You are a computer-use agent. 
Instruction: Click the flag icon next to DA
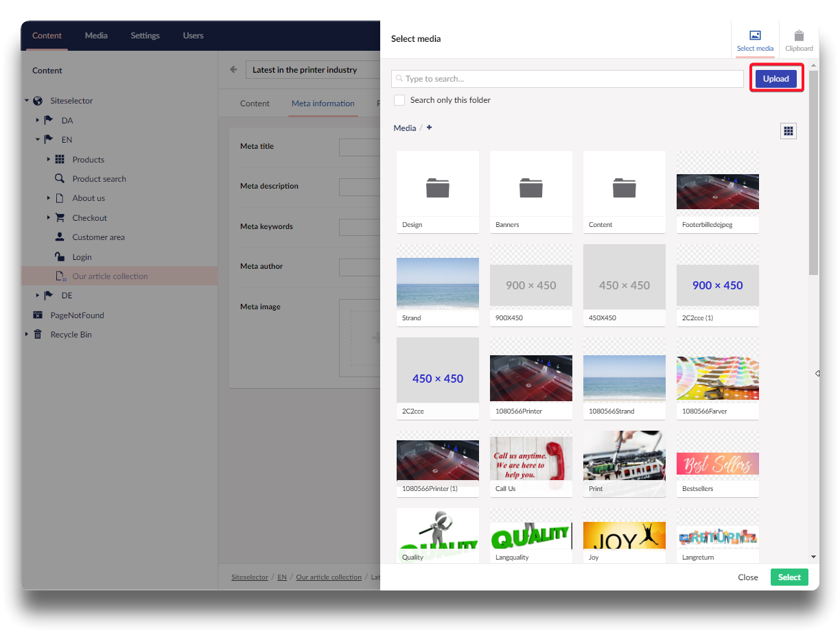(49, 120)
